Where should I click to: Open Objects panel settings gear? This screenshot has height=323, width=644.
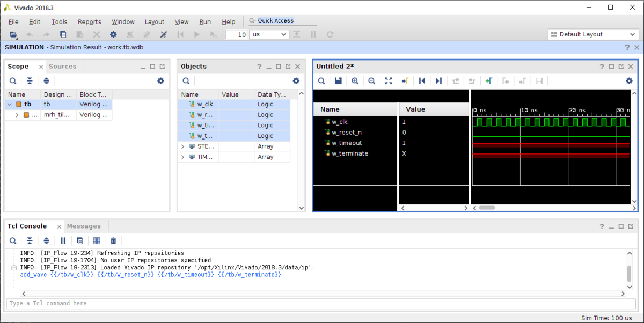point(296,81)
